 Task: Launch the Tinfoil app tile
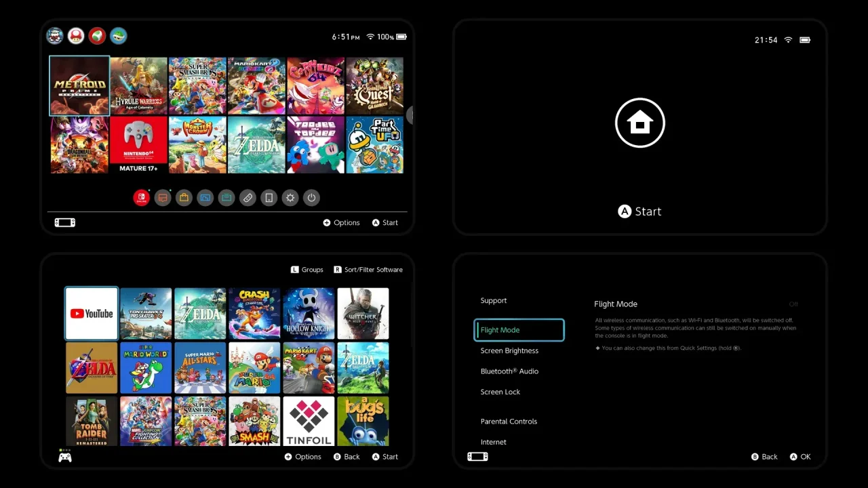309,421
